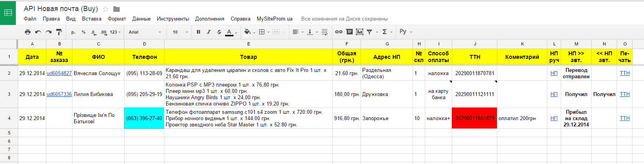Select column J header

click(474, 44)
